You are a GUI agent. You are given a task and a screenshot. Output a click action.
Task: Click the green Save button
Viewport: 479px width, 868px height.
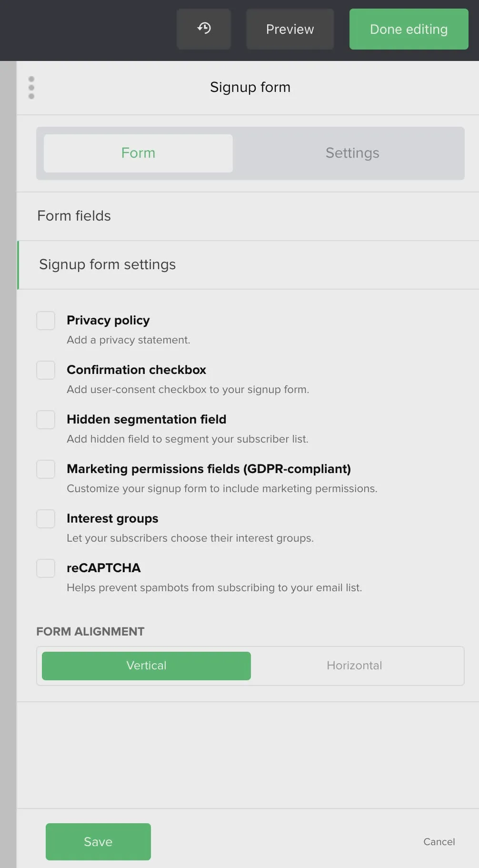click(98, 841)
